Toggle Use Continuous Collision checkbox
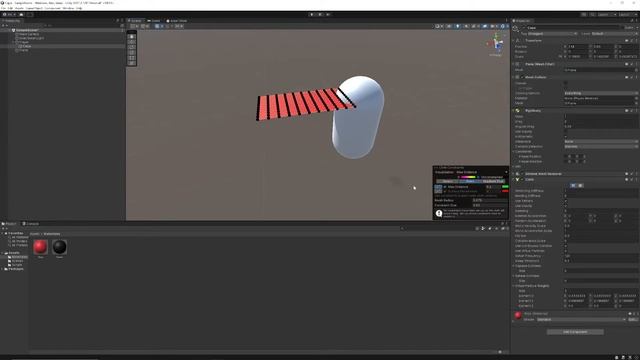This screenshot has height=360, width=640. click(566, 246)
